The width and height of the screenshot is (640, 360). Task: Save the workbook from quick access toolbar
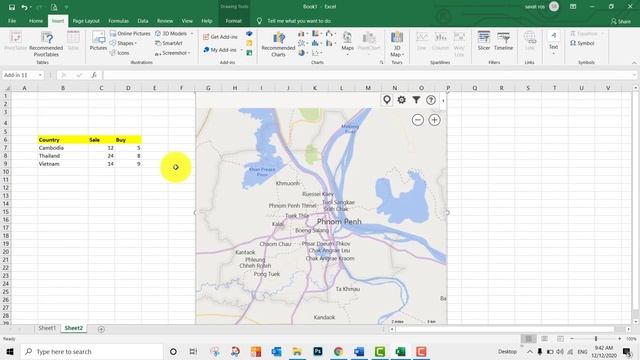[12, 7]
